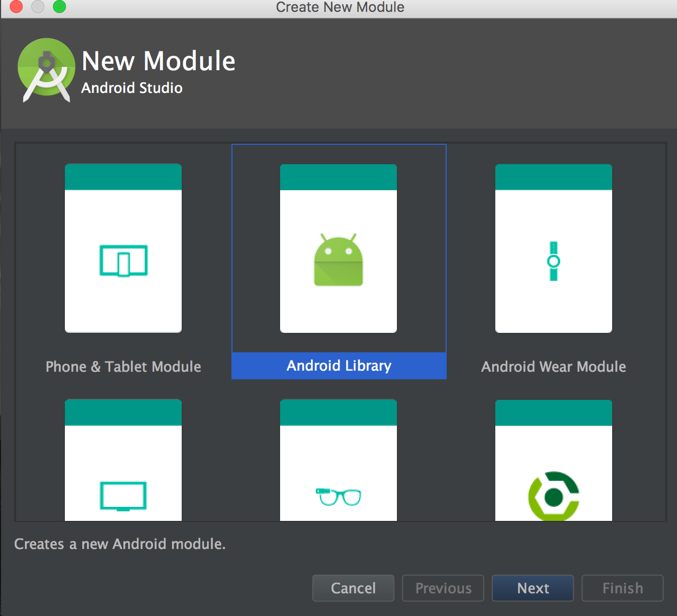This screenshot has height=616, width=677.
Task: Click the Android robot library icon
Action: click(x=338, y=260)
